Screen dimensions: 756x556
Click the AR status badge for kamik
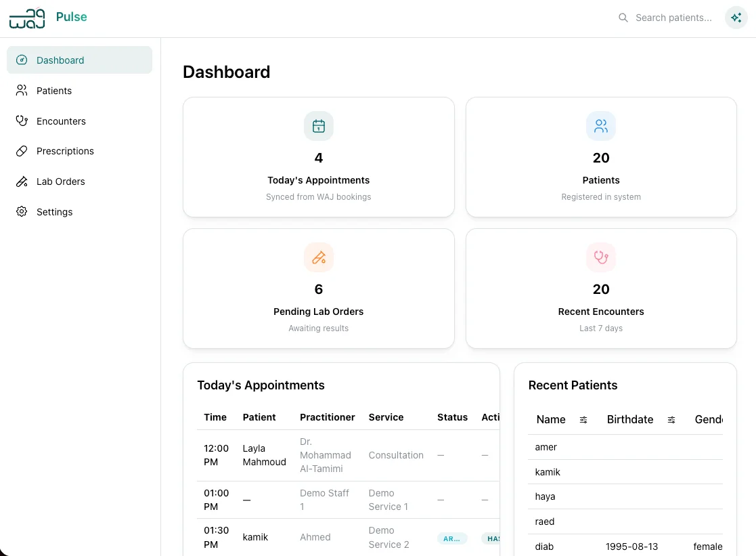pos(451,538)
